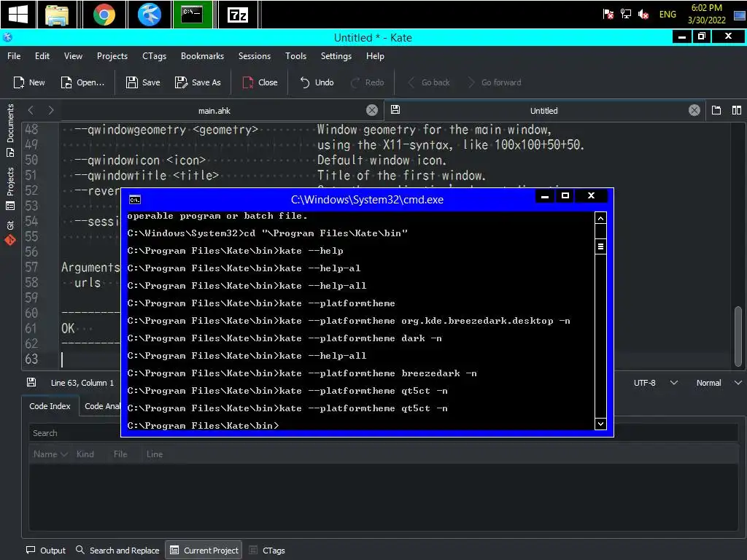Viewport: 747px width, 560px height.
Task: Close the main.ahk tab
Action: point(372,111)
